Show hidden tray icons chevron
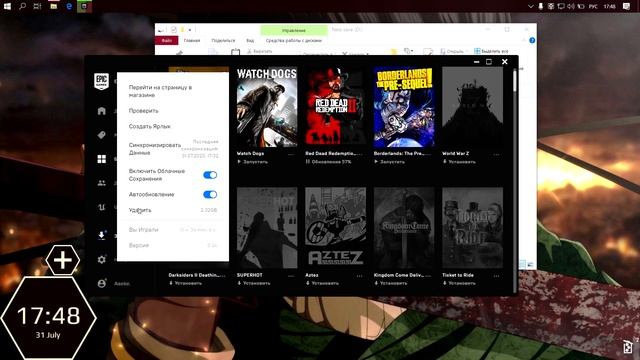The height and width of the screenshot is (360, 640). tap(530, 6)
